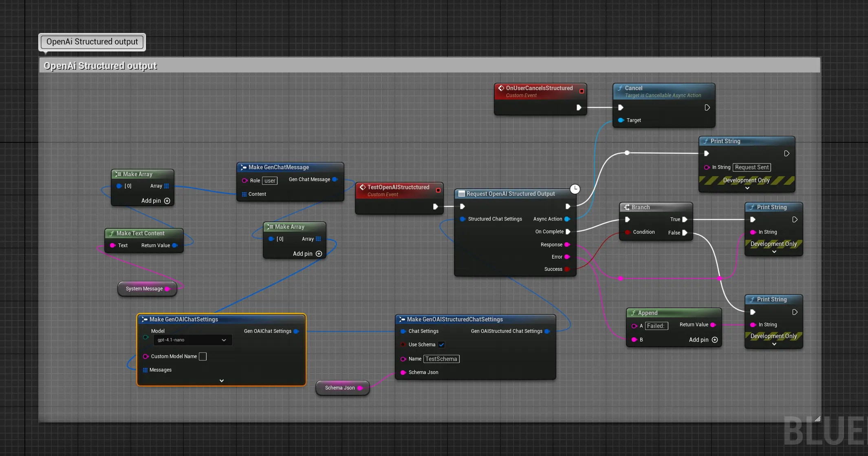Expand the Request Sent Print String options
This screenshot has height=456, width=868.
[x=747, y=188]
